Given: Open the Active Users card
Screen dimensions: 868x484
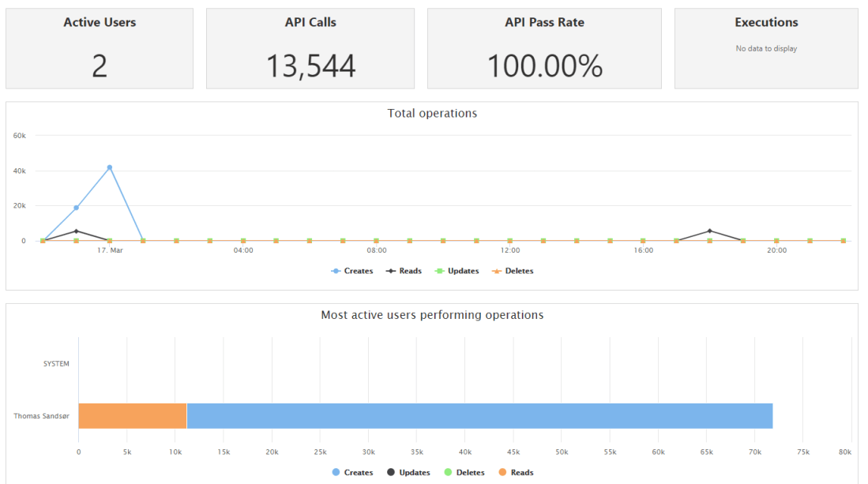Looking at the screenshot, I should pyautogui.click(x=100, y=49).
